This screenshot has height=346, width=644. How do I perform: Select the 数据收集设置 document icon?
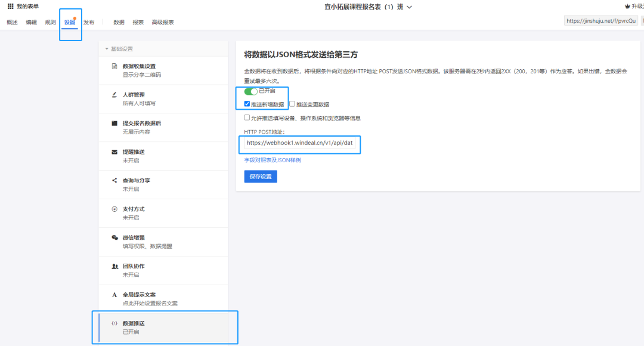click(114, 66)
